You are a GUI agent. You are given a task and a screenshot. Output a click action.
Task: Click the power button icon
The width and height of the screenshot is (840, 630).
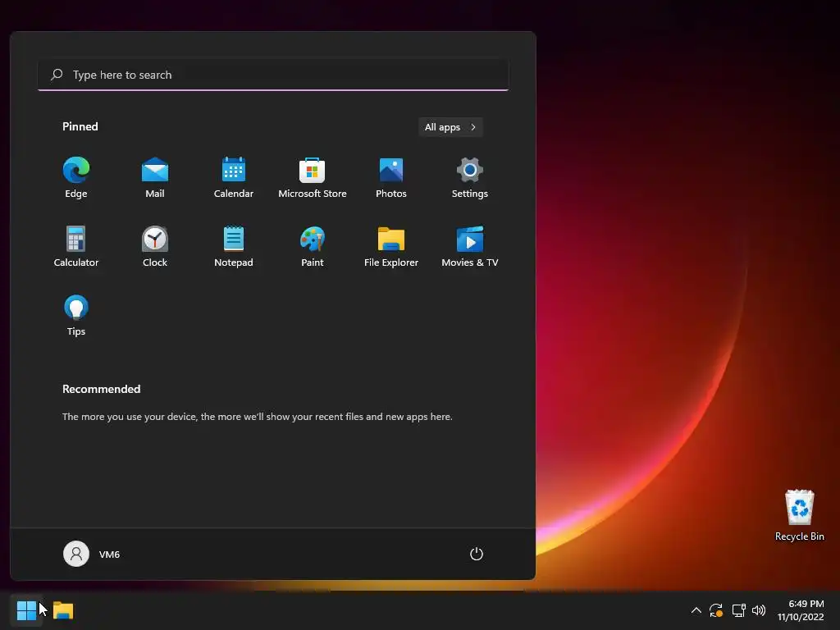[x=477, y=554]
